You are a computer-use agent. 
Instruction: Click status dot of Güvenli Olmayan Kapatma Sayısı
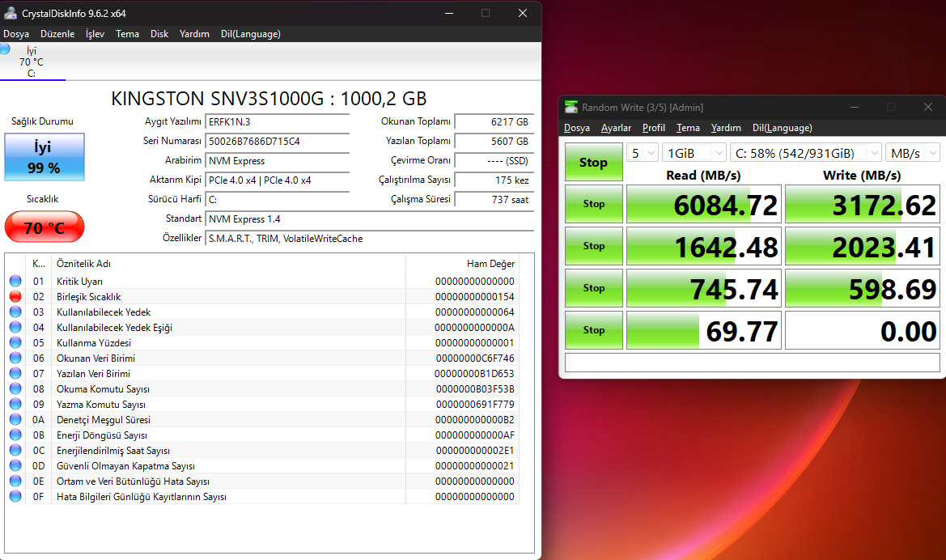click(x=15, y=465)
